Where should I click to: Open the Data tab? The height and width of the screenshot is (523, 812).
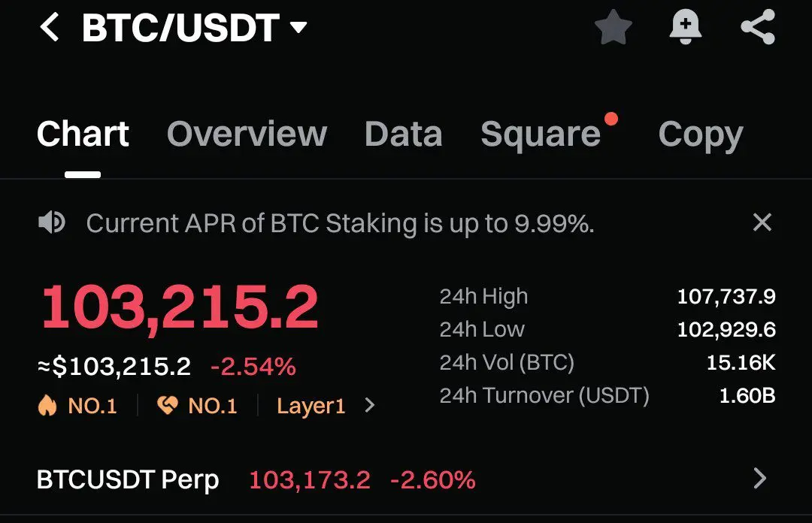point(404,134)
